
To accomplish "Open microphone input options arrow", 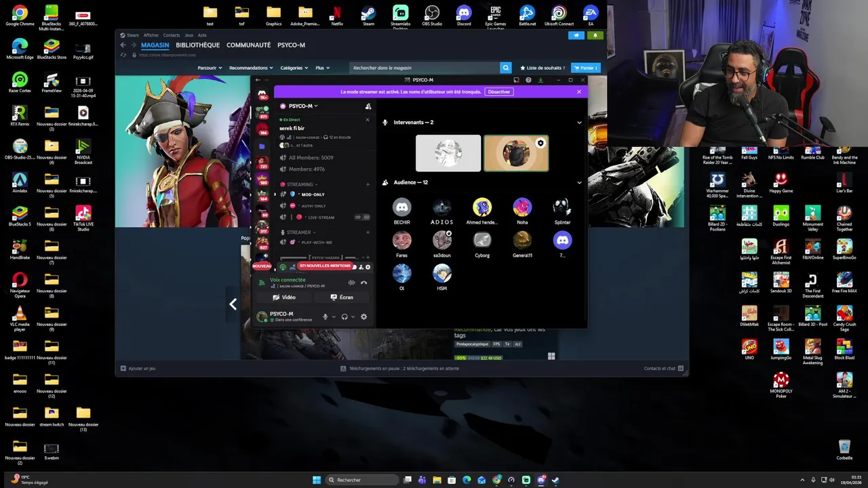I will (x=333, y=317).
